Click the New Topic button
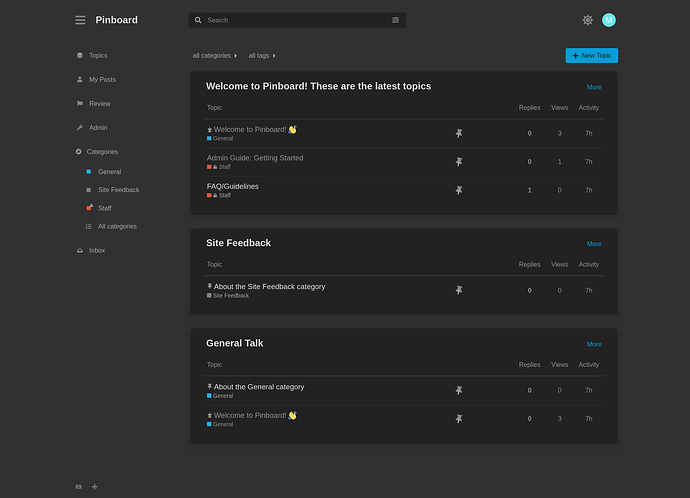Viewport: 690px width, 498px height. pos(591,56)
